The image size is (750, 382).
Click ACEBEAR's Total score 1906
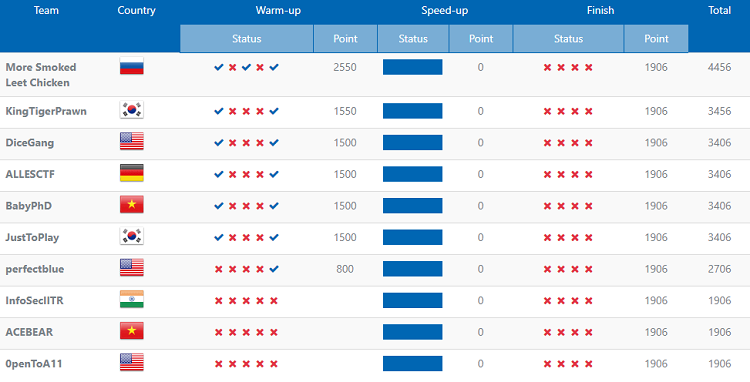point(719,332)
